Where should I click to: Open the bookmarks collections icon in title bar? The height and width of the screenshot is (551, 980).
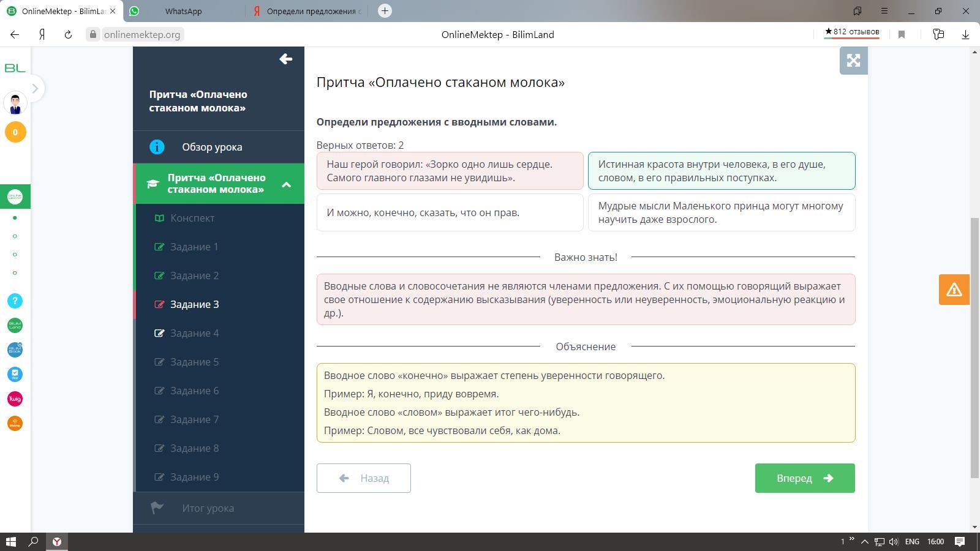(858, 11)
